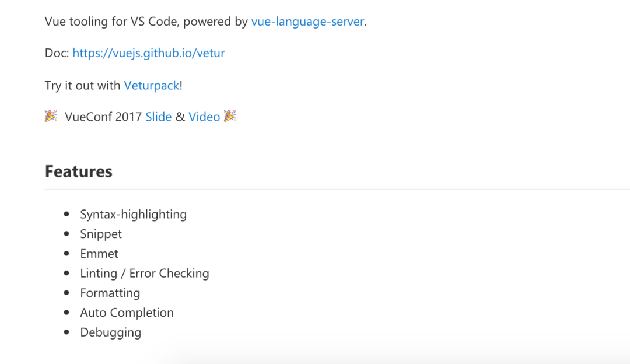
Task: Open the VueConf 2017 Slide link
Action: [x=159, y=117]
